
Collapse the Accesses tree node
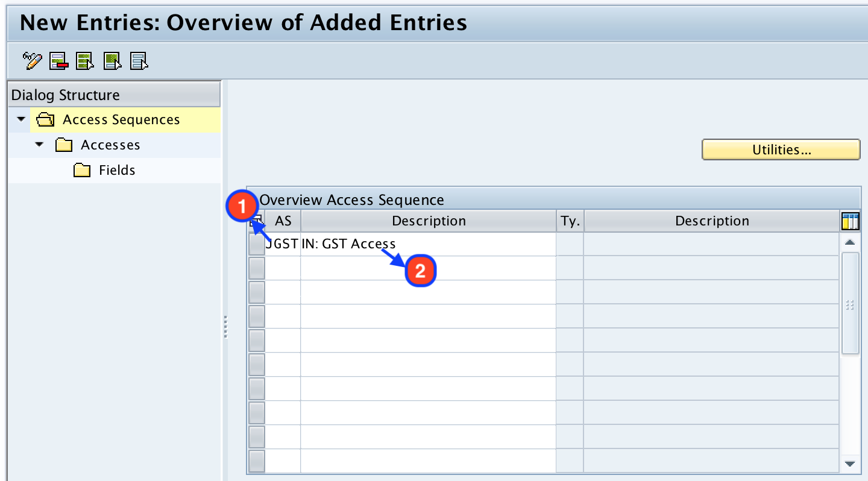(39, 145)
